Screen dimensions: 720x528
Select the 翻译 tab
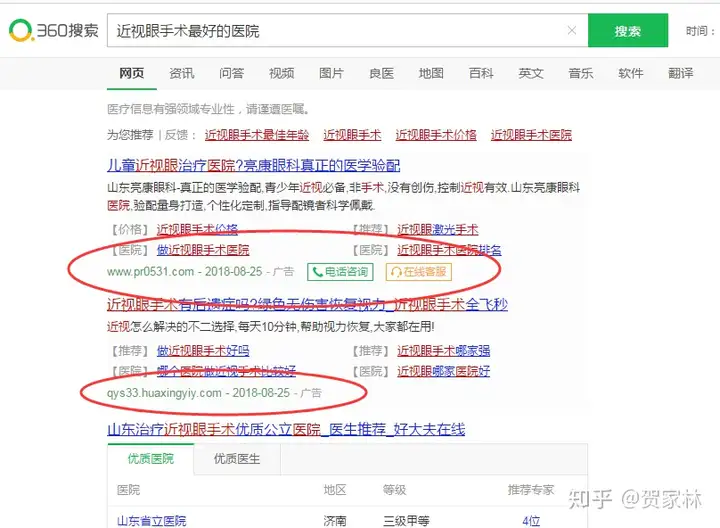click(681, 73)
